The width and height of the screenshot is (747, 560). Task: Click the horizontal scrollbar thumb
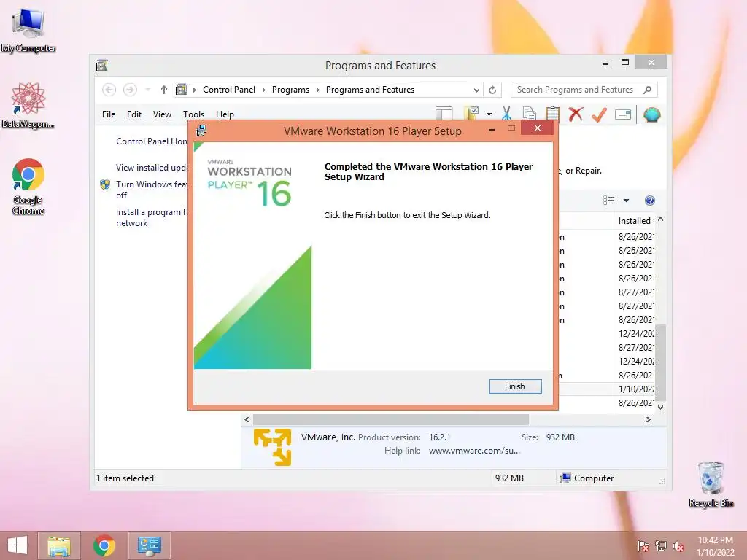pyautogui.click(x=391, y=419)
